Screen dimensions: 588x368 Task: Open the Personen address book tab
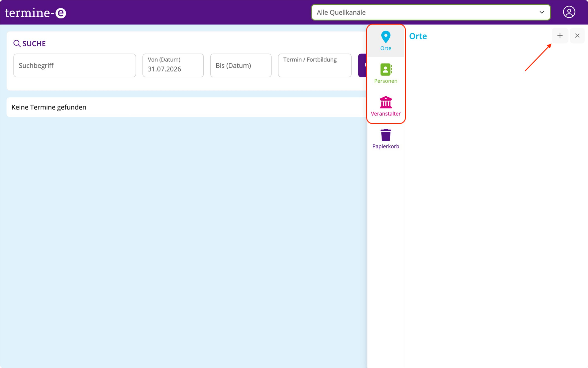coord(386,73)
